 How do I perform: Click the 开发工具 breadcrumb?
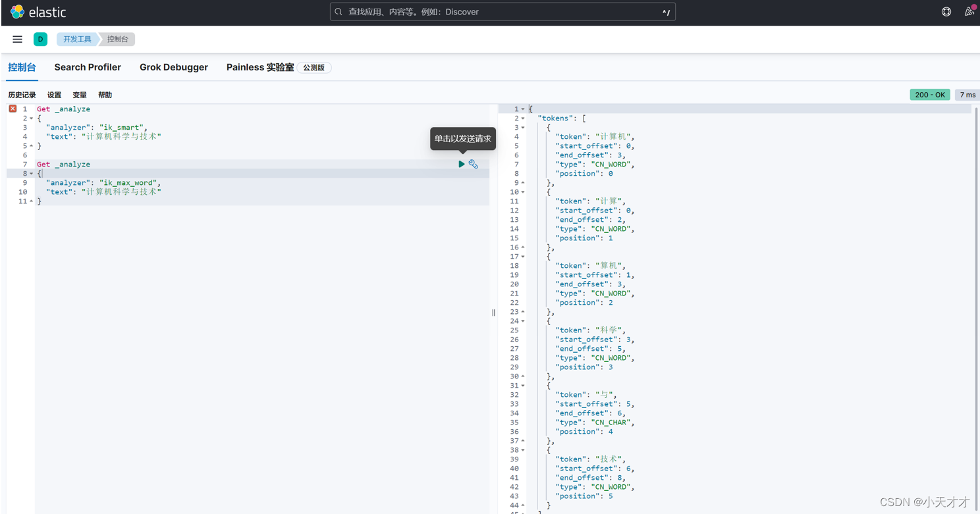pyautogui.click(x=77, y=39)
